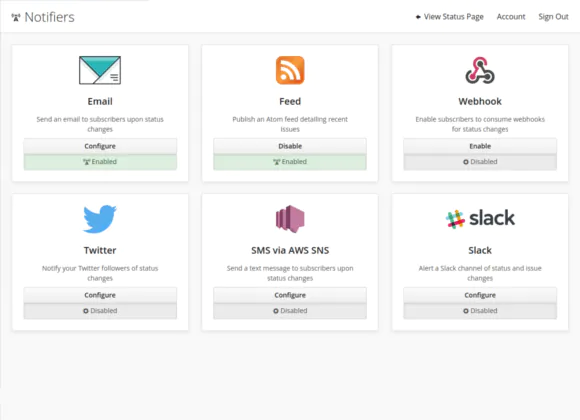The image size is (580, 420).
Task: Click the Disabled status icon under Slack
Action: pos(466,311)
